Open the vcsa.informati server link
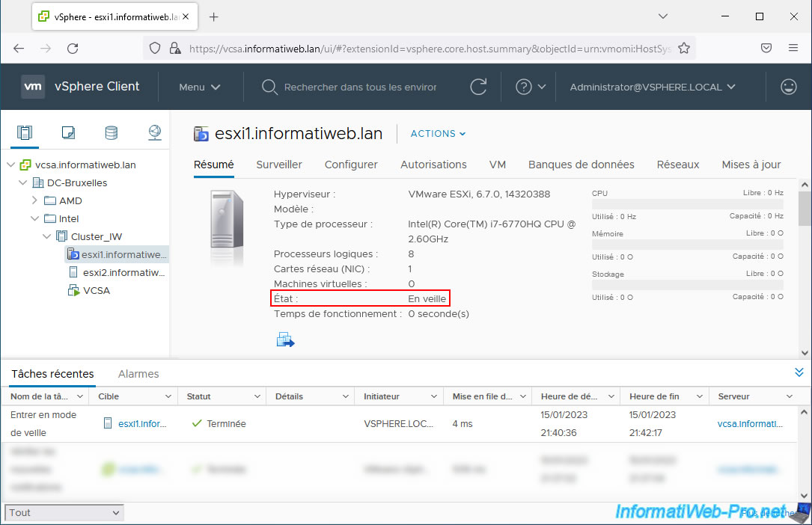812x525 pixels. pos(750,423)
